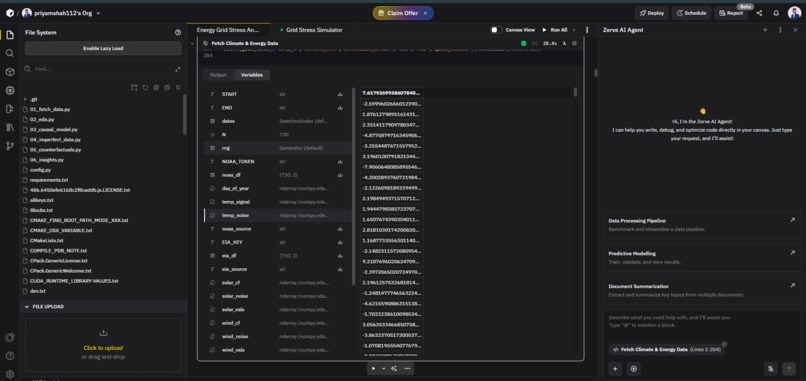Screen dimensions: 806x381
Task: Start a new AI Agent chat with plus icon
Action: [x=765, y=30]
